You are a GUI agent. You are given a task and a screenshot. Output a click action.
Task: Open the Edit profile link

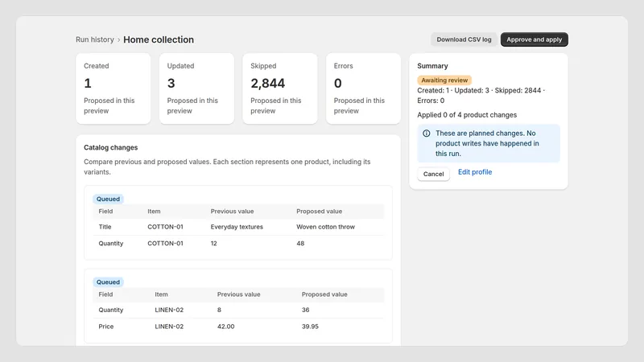point(475,172)
